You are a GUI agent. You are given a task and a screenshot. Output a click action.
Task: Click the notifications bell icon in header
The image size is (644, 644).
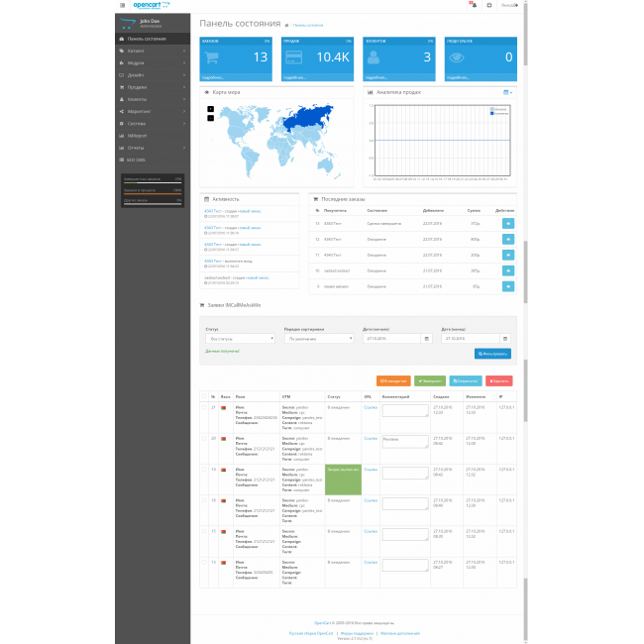click(473, 6)
